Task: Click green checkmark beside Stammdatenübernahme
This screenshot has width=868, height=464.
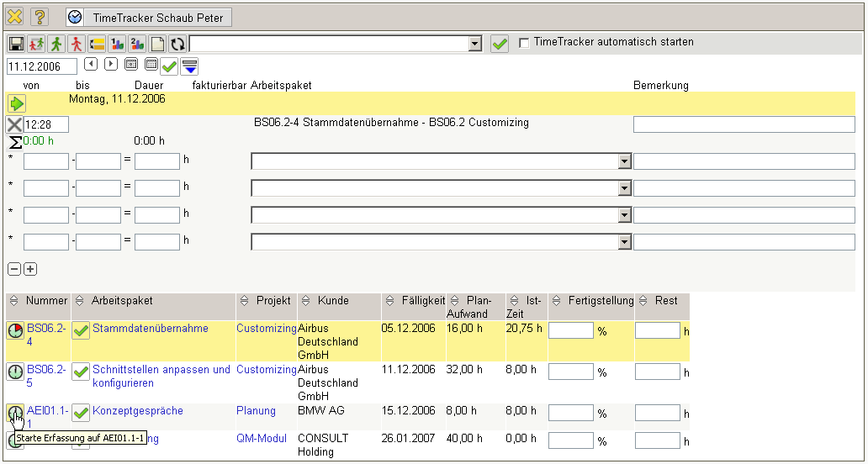Action: pos(81,330)
